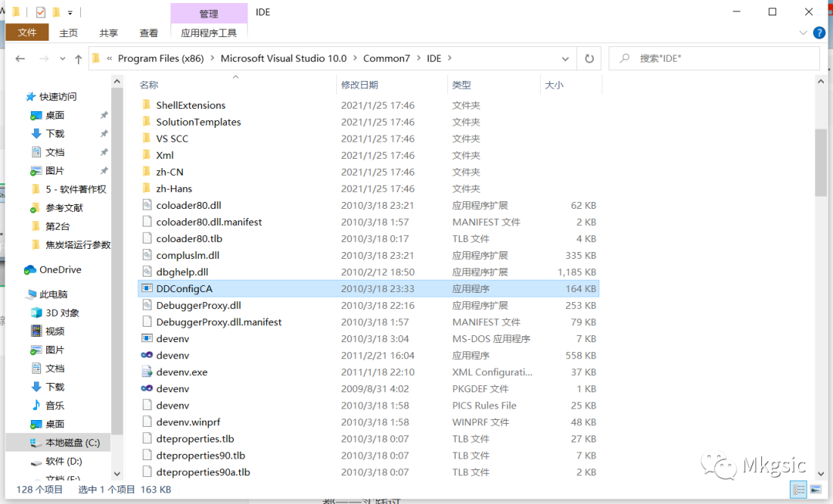This screenshot has width=833, height=504.
Task: Select the compluslm.dll file icon
Action: [147, 255]
